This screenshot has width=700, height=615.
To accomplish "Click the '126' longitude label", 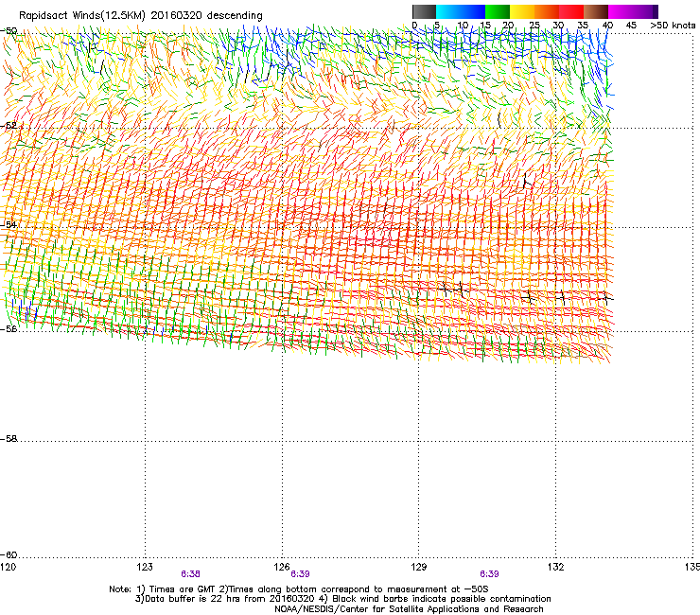I will click(x=282, y=567).
